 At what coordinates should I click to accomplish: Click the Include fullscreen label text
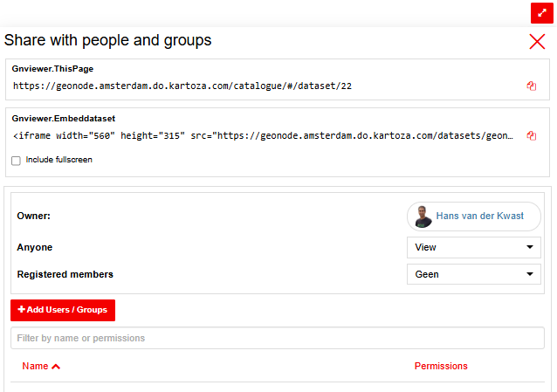(59, 160)
